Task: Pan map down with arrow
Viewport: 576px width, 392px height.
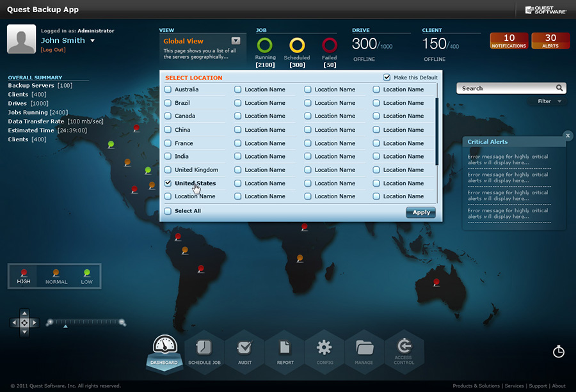Action: [24, 332]
